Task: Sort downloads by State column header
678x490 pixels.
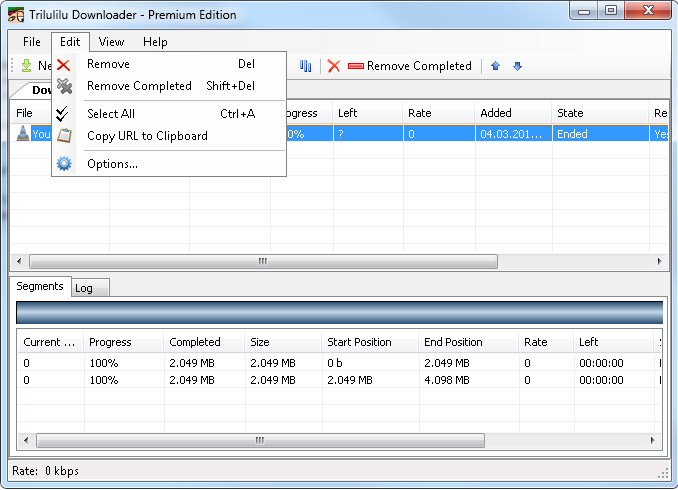Action: [601, 113]
